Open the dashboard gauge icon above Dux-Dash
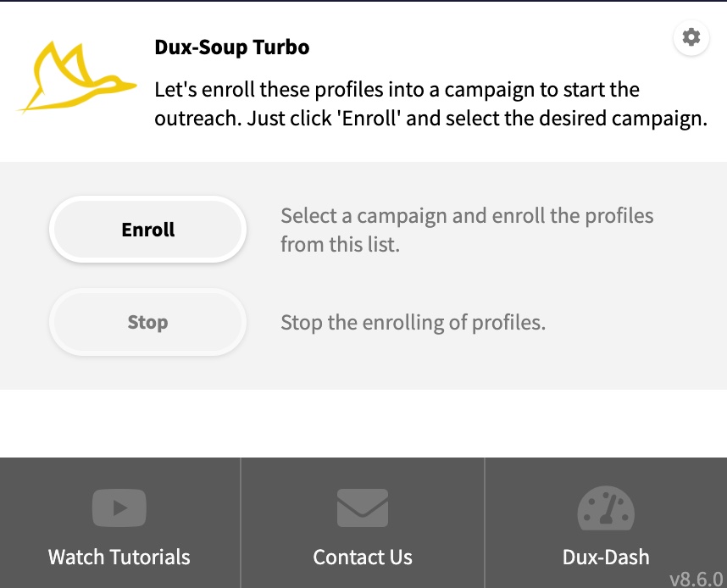 (x=605, y=508)
